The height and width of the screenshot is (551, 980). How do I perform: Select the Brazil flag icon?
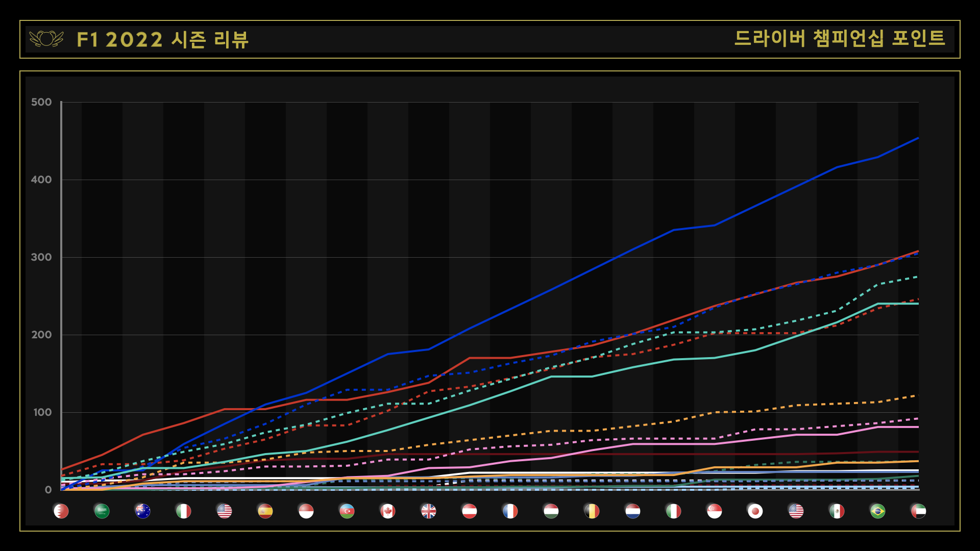coord(878,511)
